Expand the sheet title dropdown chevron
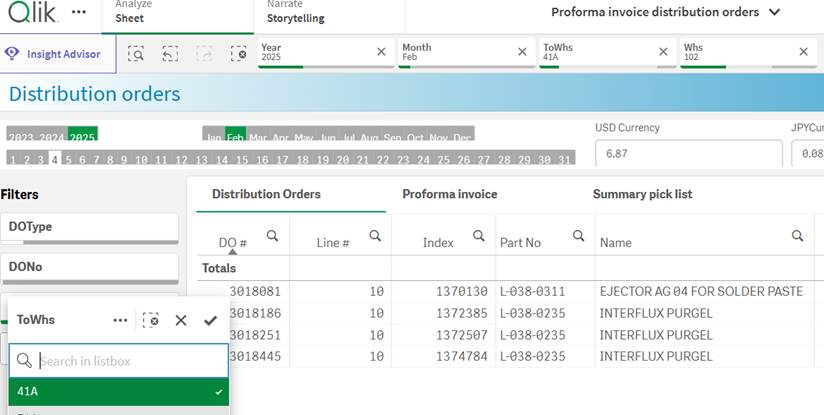The height and width of the screenshot is (415, 824). tap(775, 12)
